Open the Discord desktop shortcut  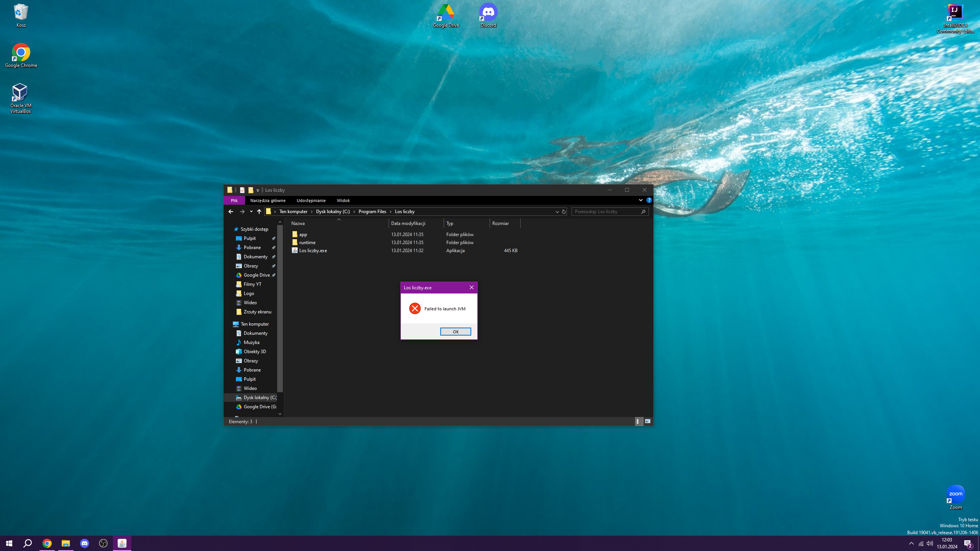(488, 15)
